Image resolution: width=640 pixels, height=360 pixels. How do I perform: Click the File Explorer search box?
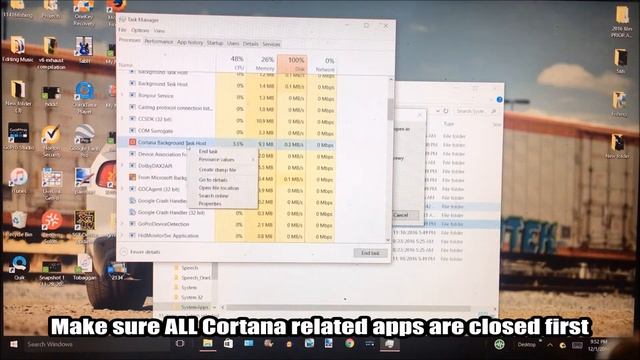(x=475, y=111)
